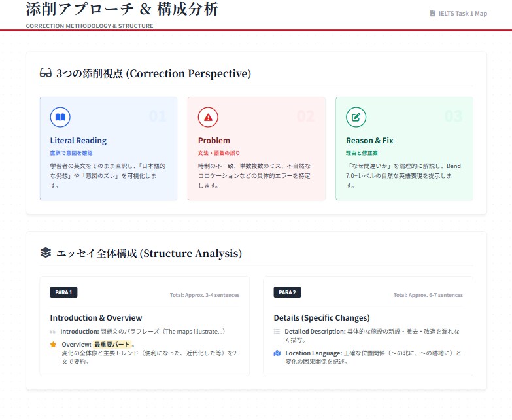Click the 添削アプローチ & 構成分析 page title

point(122,9)
